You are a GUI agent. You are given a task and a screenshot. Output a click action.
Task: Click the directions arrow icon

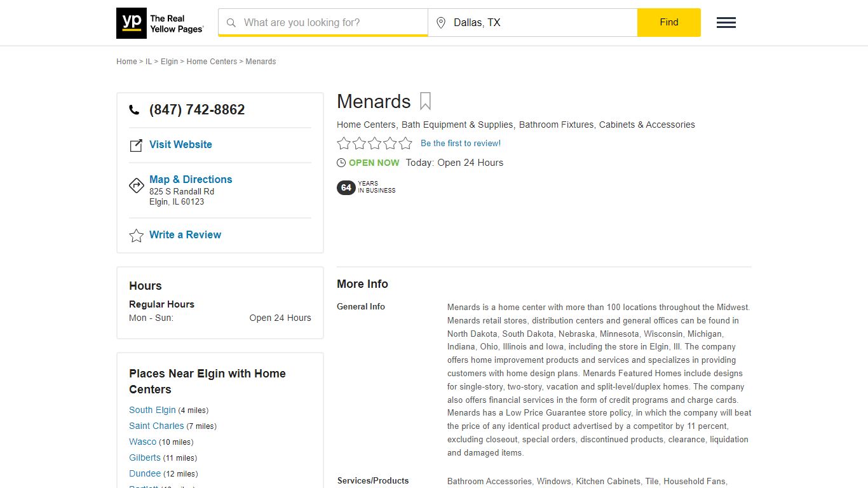point(137,186)
